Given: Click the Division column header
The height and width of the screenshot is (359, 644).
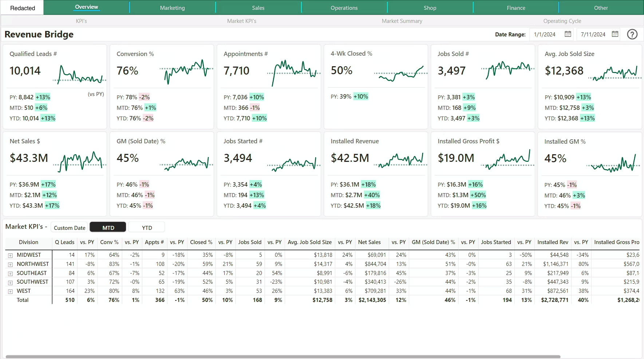Looking at the screenshot, I should click(x=28, y=242).
